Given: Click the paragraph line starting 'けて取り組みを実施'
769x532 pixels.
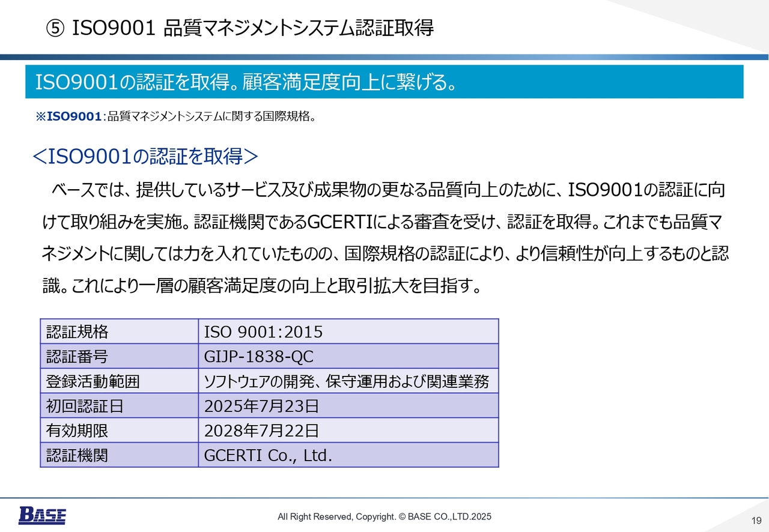Looking at the screenshot, I should pyautogui.click(x=382, y=223).
